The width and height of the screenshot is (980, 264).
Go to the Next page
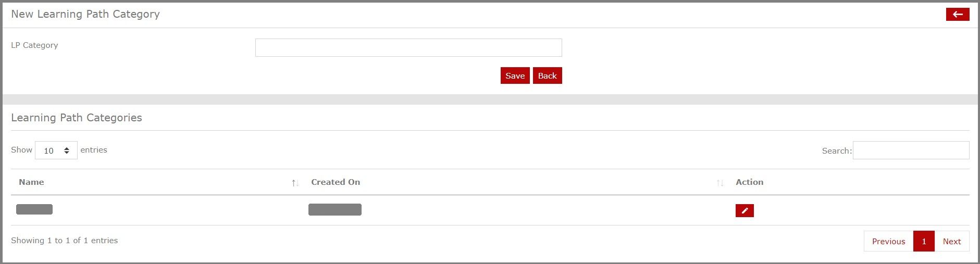[x=952, y=241]
